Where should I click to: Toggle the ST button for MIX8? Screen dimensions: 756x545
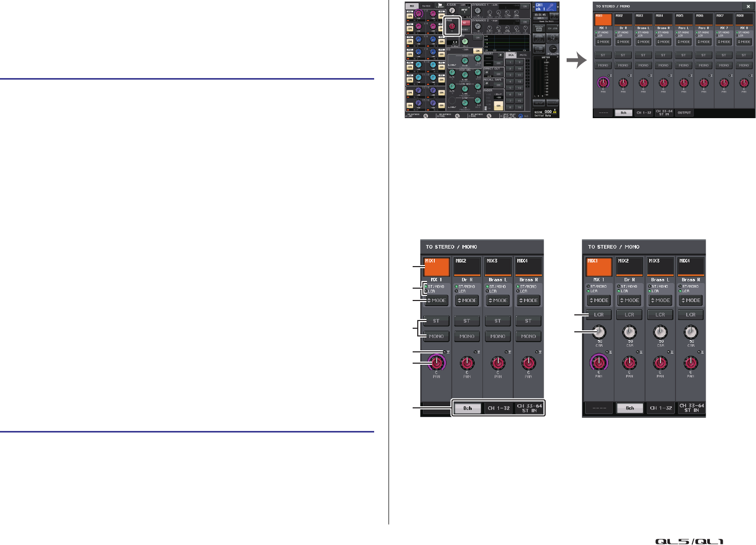[x=744, y=55]
